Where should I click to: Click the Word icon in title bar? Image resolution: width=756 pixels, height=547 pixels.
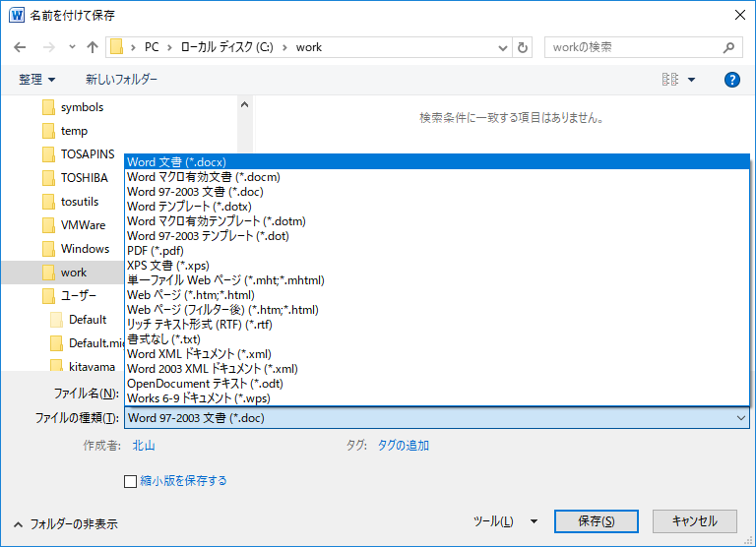(x=17, y=16)
